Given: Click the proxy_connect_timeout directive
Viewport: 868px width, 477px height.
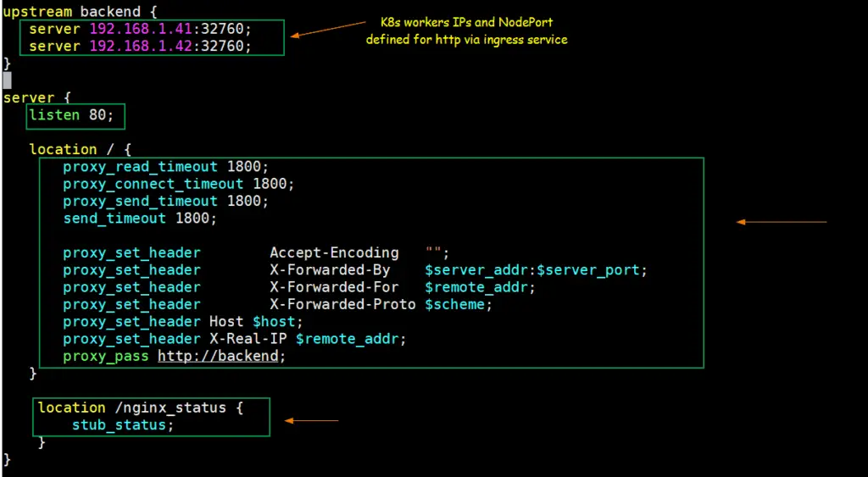Looking at the screenshot, I should 153,184.
